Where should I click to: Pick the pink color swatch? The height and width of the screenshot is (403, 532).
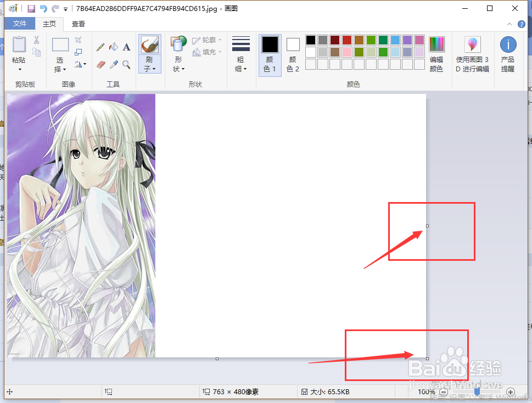tap(347, 52)
